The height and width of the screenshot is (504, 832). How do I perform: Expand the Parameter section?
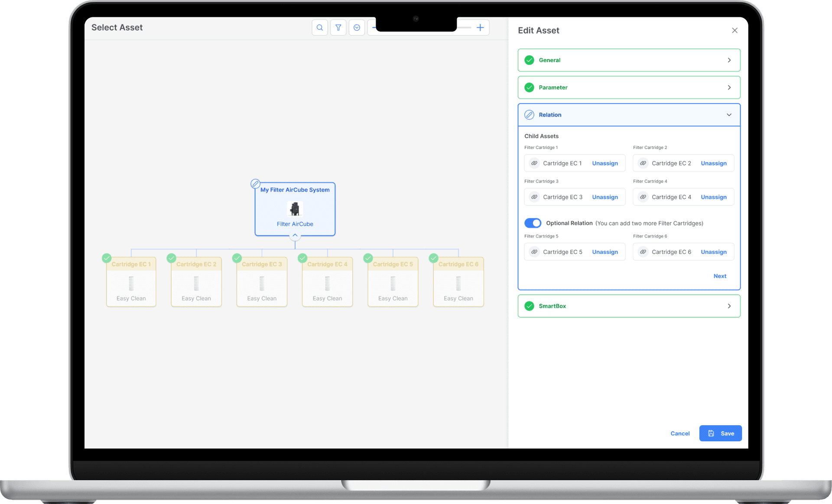[729, 87]
